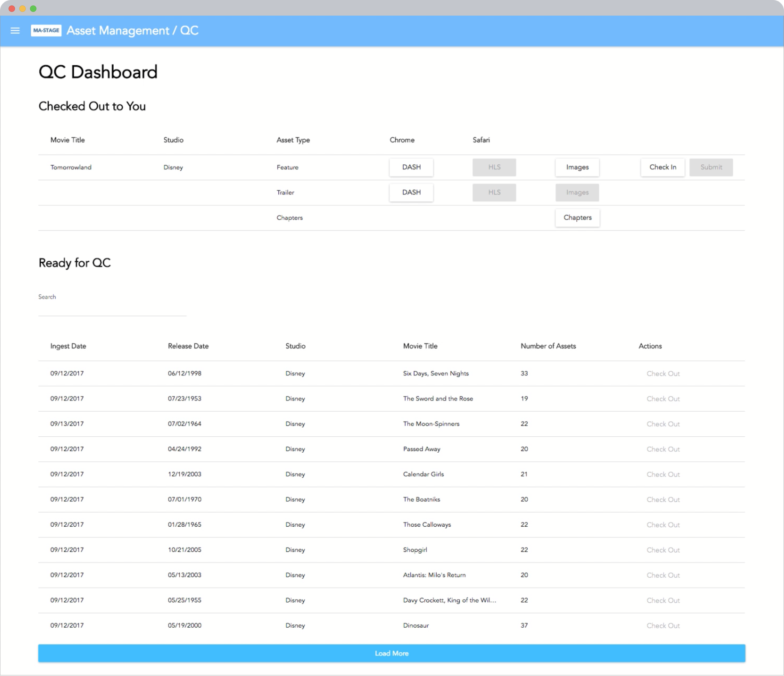Check Out The Sword and the Rose

(x=663, y=399)
